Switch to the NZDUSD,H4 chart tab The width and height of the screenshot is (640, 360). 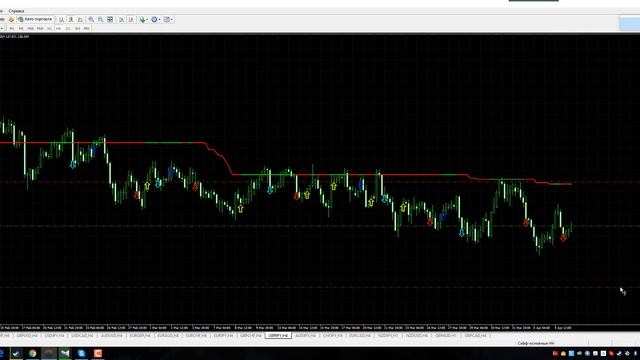[x=416, y=336]
